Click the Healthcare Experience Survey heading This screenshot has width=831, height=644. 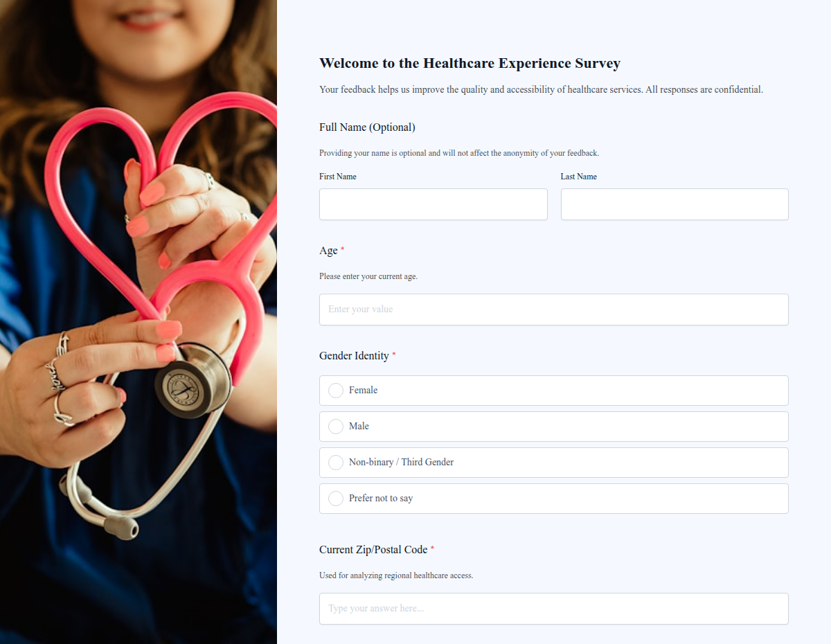click(470, 64)
